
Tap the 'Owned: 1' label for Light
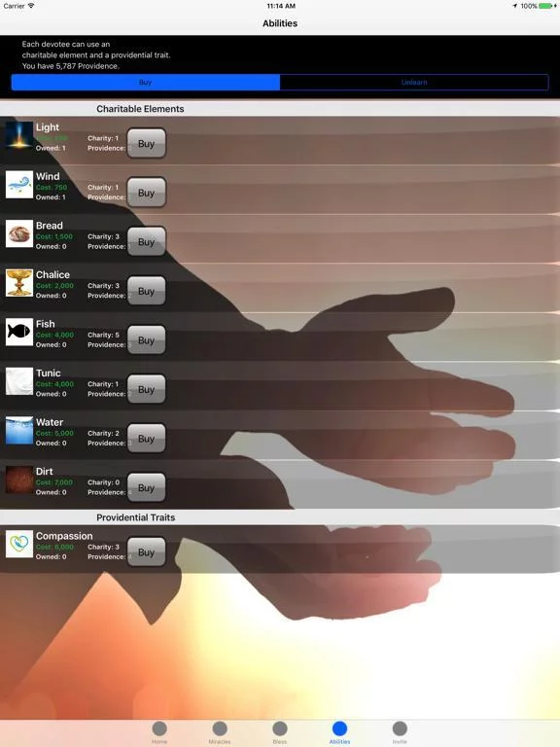51,148
